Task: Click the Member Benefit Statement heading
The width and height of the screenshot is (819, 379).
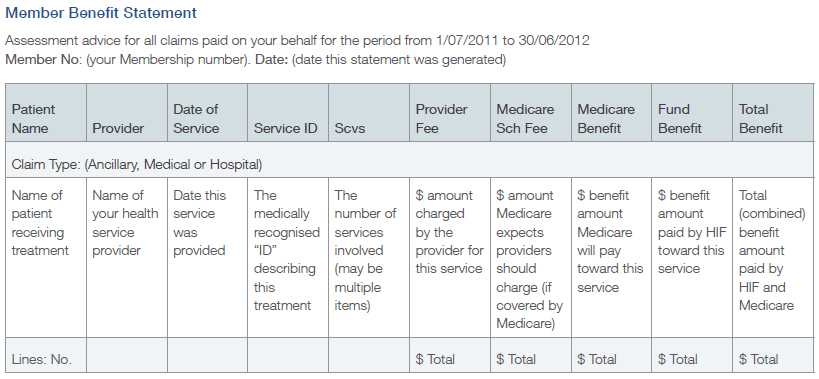Action: click(x=101, y=13)
